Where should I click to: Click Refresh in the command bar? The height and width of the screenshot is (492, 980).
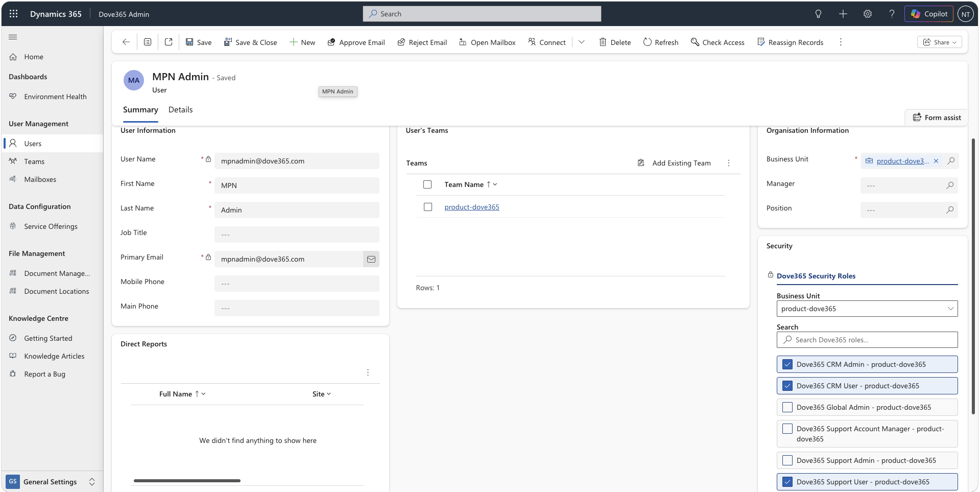coord(660,42)
